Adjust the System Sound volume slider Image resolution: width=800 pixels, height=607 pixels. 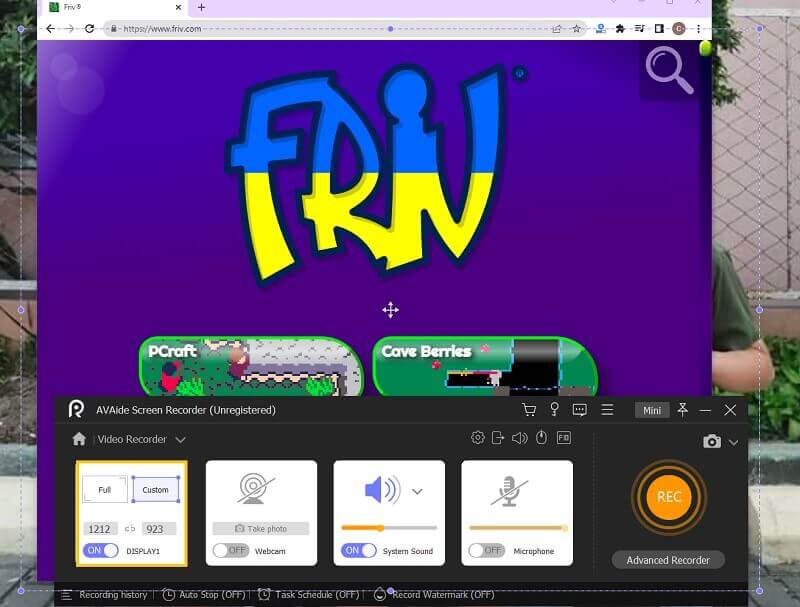click(x=389, y=528)
